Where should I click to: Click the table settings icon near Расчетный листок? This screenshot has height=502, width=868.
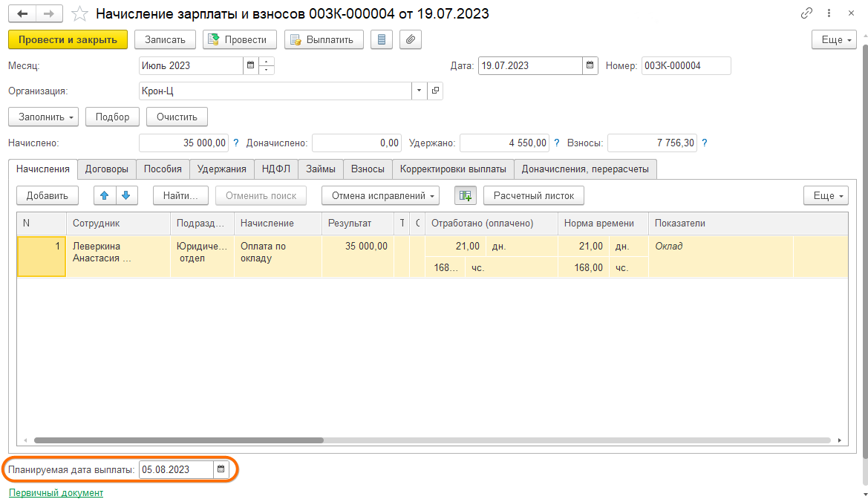click(466, 195)
